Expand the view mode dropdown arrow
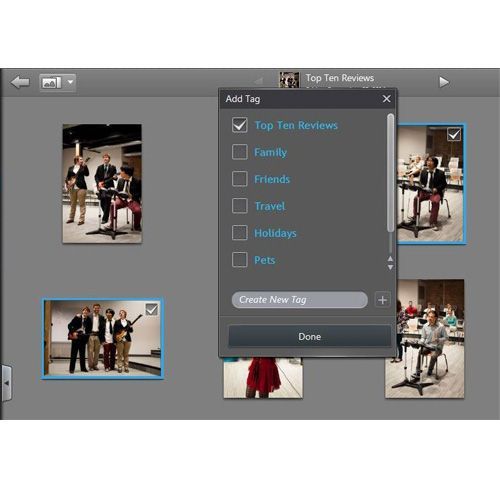The height and width of the screenshot is (500, 500). coord(70,82)
